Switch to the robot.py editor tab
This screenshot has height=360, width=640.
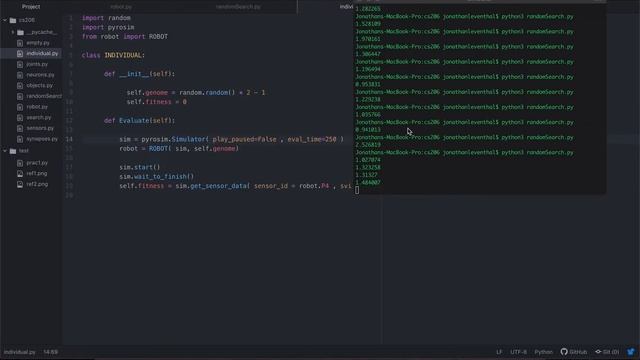(x=121, y=7)
